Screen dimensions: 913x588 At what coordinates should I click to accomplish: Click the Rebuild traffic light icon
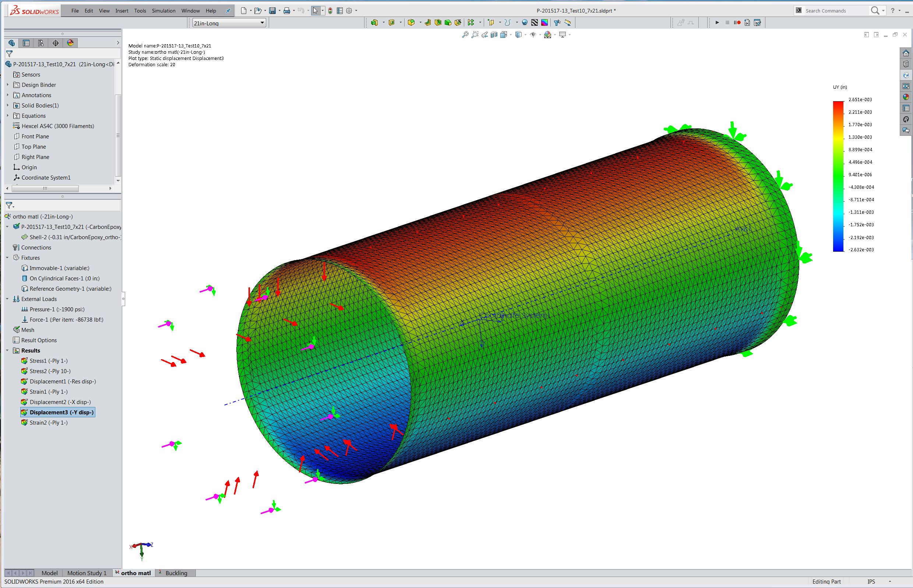(x=331, y=11)
